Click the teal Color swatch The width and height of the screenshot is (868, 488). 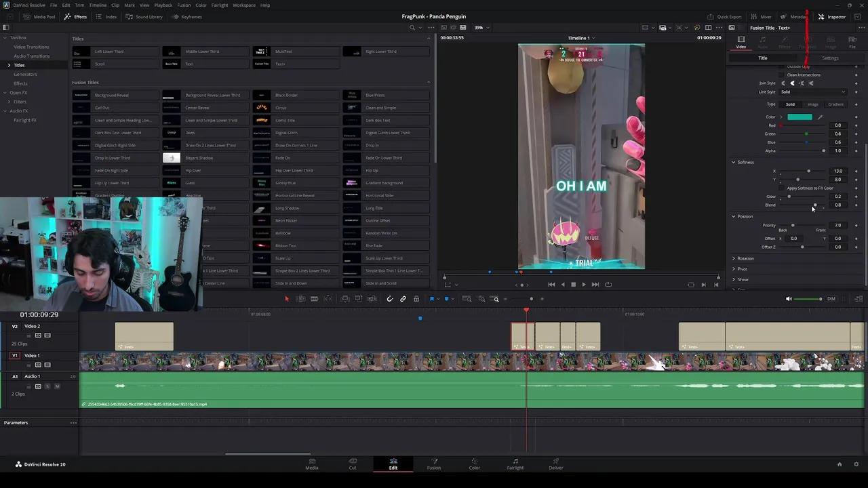[x=800, y=117]
